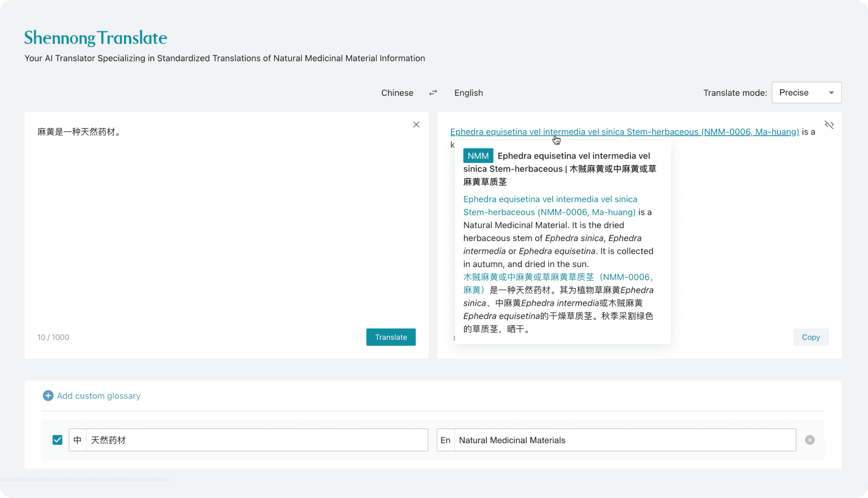Toggle the link-off icon in output panel
868x498 pixels.
[829, 125]
